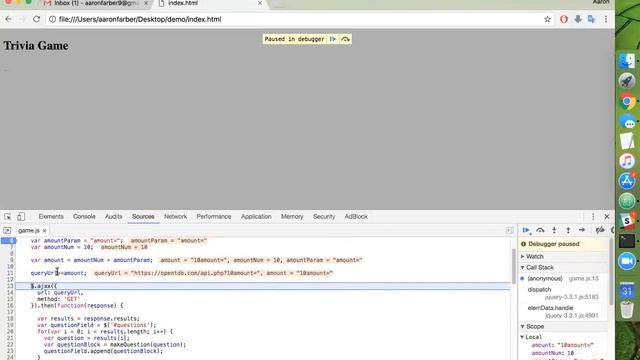Viewport: 640px width, 360px height.
Task: Step into next function call
Action: (x=554, y=230)
